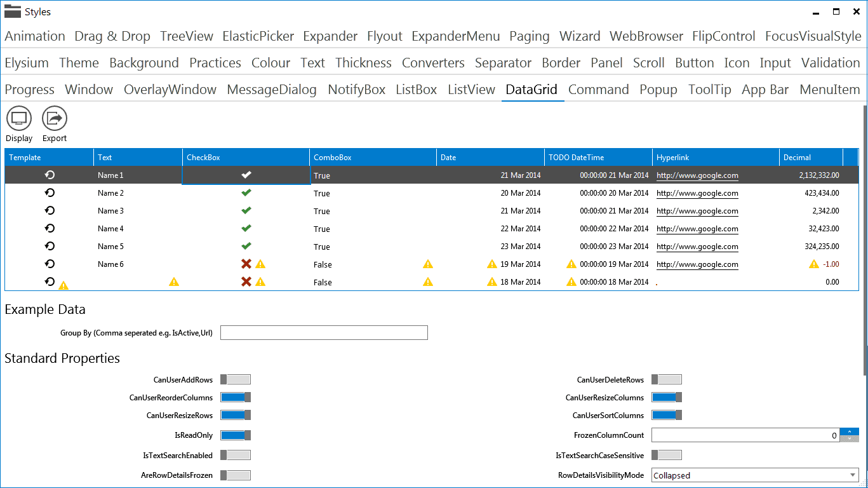
Task: Enable the CanUserAddRows toggle
Action: [x=236, y=379]
